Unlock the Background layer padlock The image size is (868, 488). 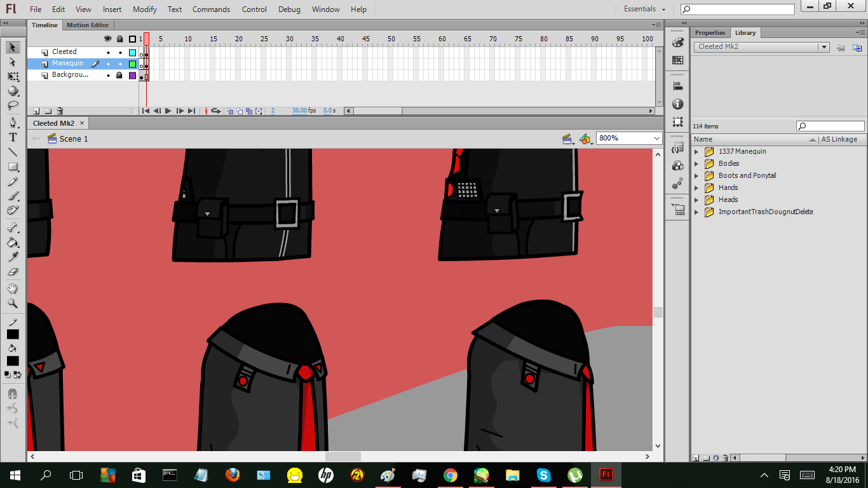coord(119,75)
